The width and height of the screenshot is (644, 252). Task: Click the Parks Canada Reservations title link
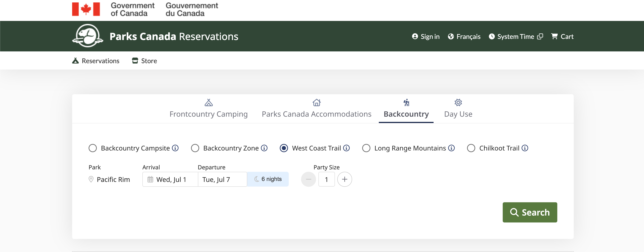tap(174, 36)
